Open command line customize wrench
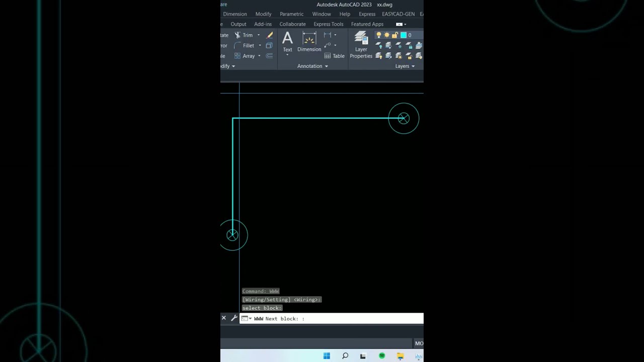Image resolution: width=644 pixels, height=362 pixels. (x=234, y=318)
